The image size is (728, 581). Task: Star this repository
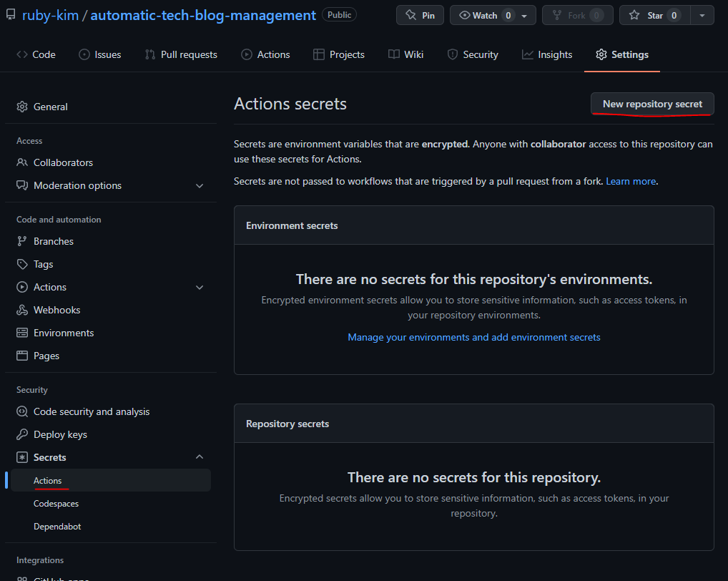[654, 15]
